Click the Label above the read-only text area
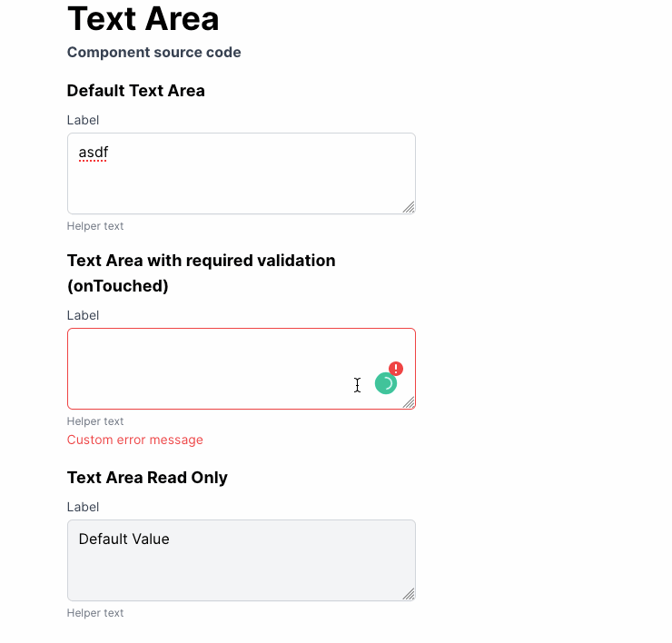This screenshot has height=643, width=672. pos(83,507)
